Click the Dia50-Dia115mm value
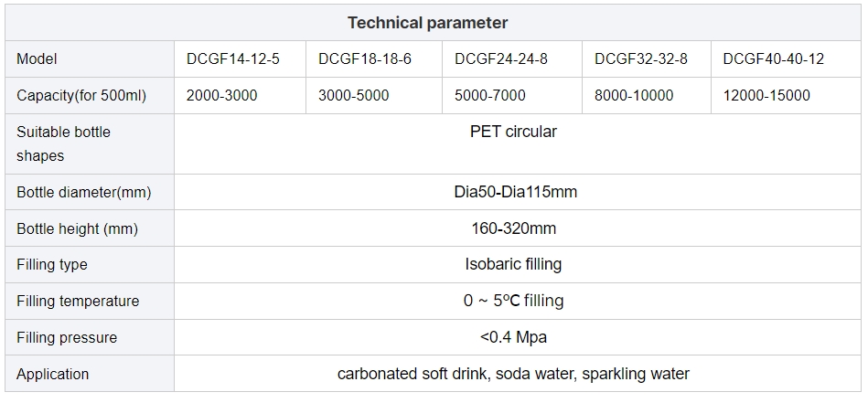Screen dimensions: 868x403 [515, 192]
